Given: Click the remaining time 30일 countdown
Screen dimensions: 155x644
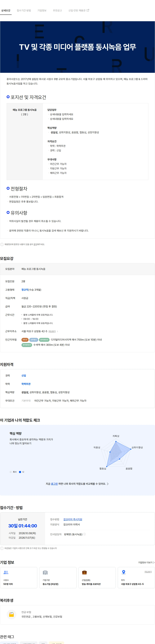Looking at the screenshot, I should coord(23,526).
